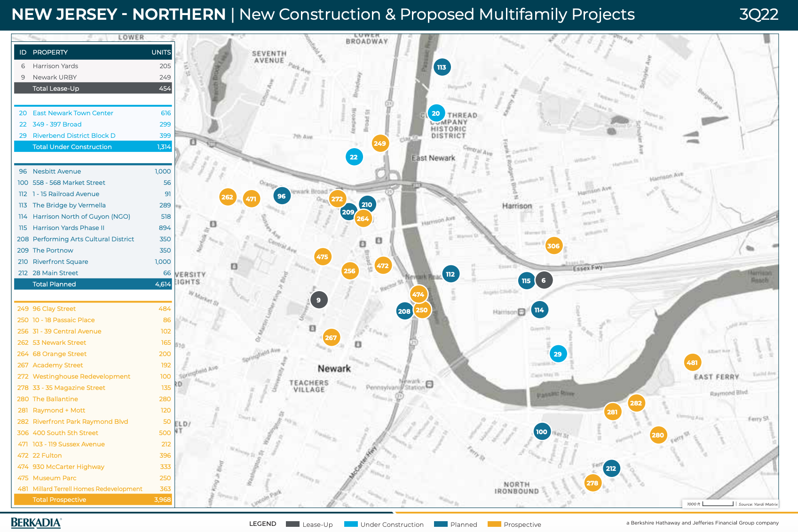Click light blue marker 29
The width and height of the screenshot is (798, 532).
(x=558, y=354)
